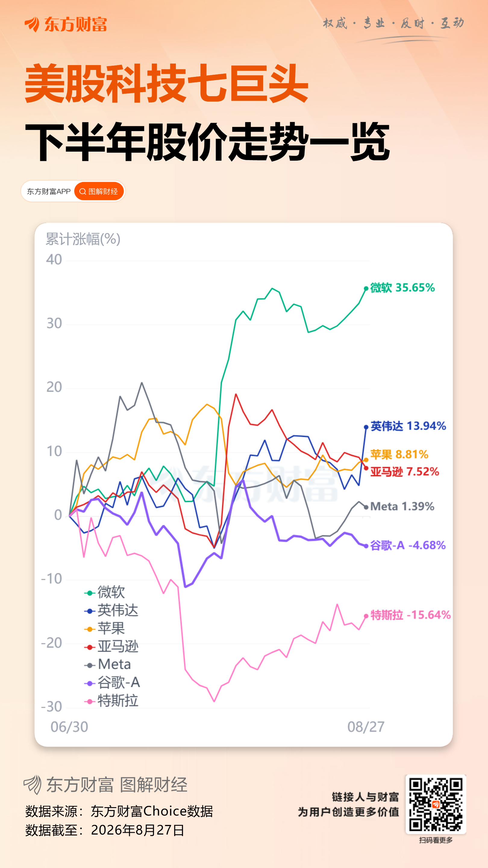Click the 东方财富 logo at top left
This screenshot has height=868, width=488.
point(66,24)
